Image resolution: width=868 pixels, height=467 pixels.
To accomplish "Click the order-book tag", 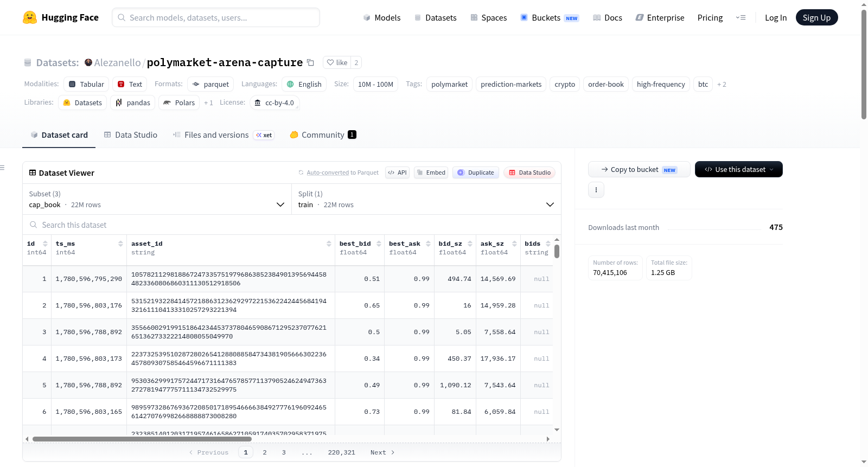I will (606, 84).
